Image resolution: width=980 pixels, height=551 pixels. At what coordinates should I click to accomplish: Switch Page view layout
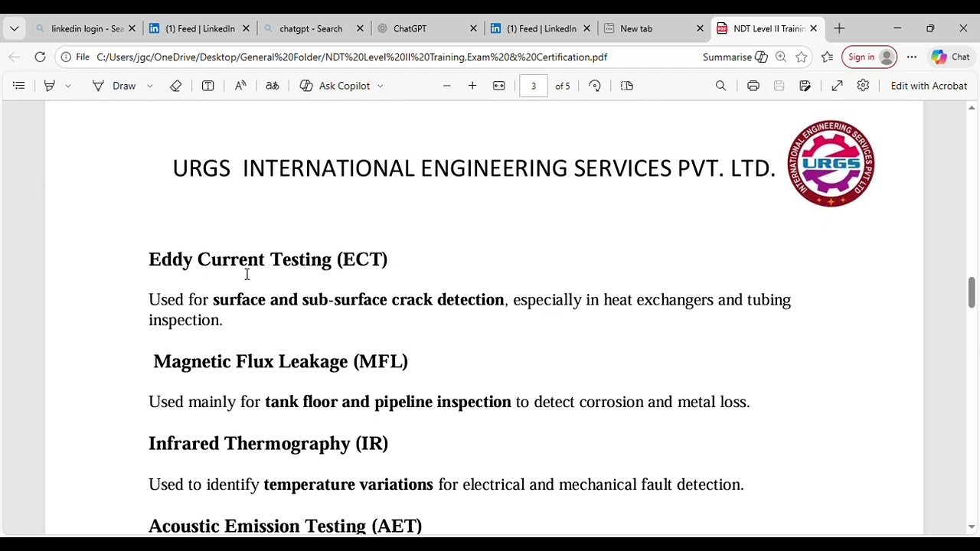[x=627, y=86]
